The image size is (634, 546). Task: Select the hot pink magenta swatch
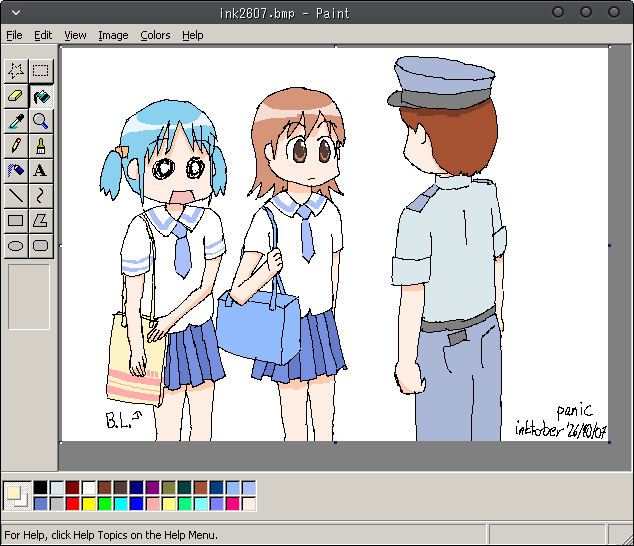pyautogui.click(x=233, y=504)
